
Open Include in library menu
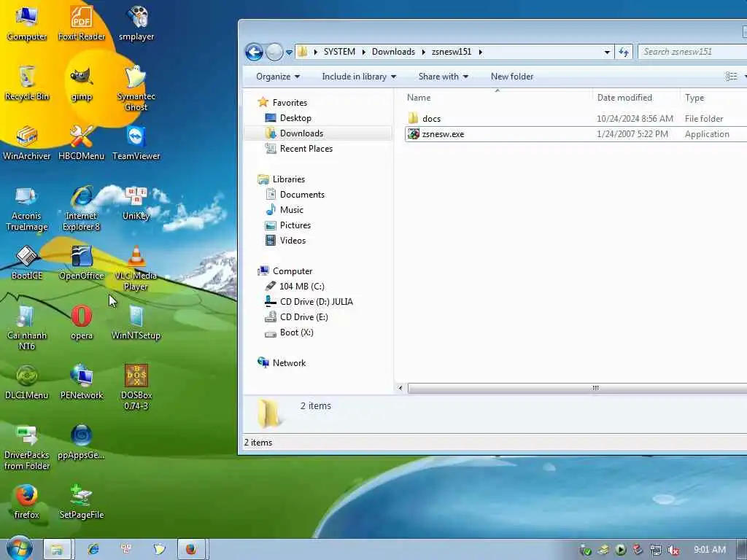pos(359,77)
